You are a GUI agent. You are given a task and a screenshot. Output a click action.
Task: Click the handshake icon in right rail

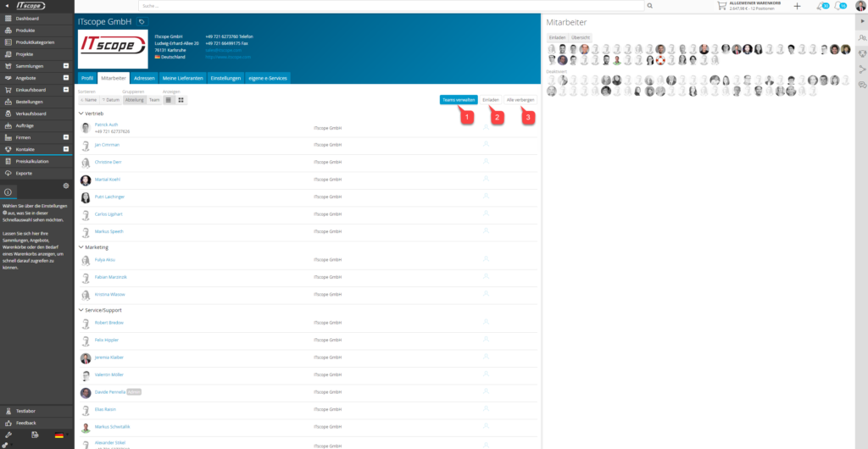862,53
